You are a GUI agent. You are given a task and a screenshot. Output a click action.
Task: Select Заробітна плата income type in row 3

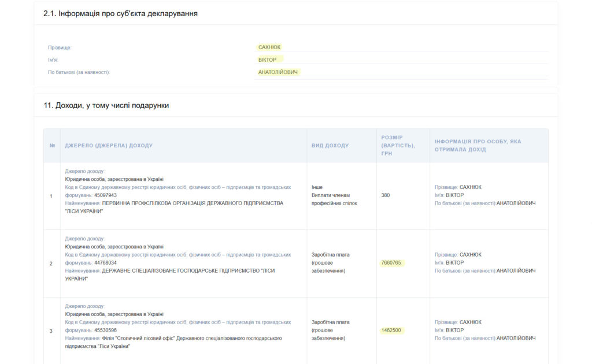tap(330, 322)
